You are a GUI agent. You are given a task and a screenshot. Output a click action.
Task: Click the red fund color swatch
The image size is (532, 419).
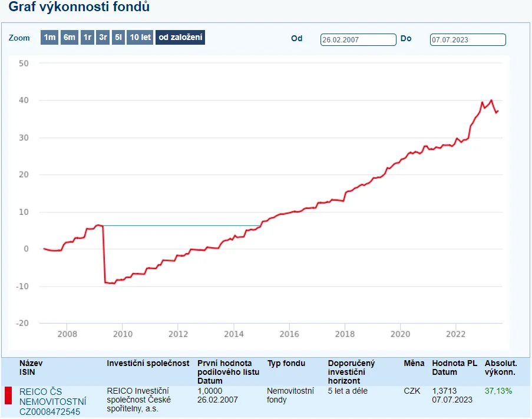point(8,395)
